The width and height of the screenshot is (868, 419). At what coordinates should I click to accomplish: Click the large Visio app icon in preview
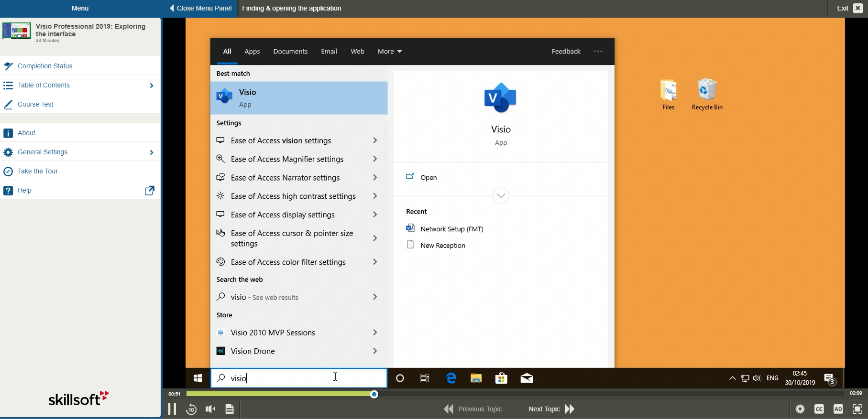click(500, 97)
